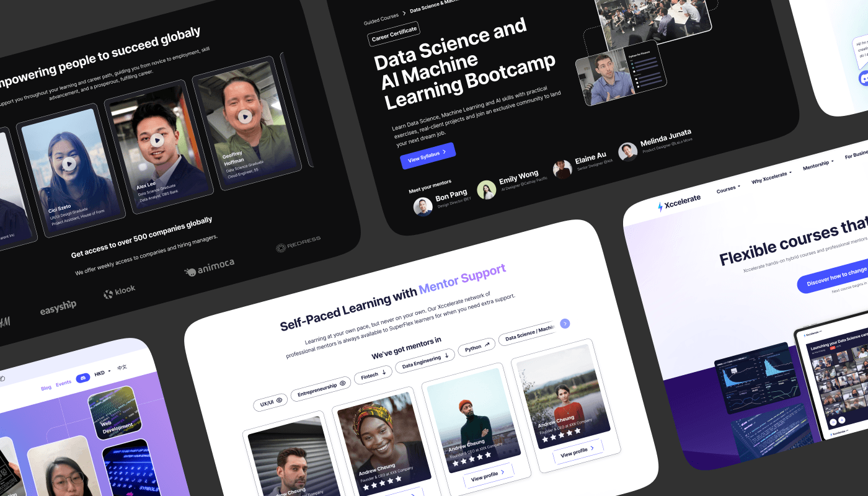The width and height of the screenshot is (868, 496).
Task: Click the View Syllabus button
Action: coord(428,156)
